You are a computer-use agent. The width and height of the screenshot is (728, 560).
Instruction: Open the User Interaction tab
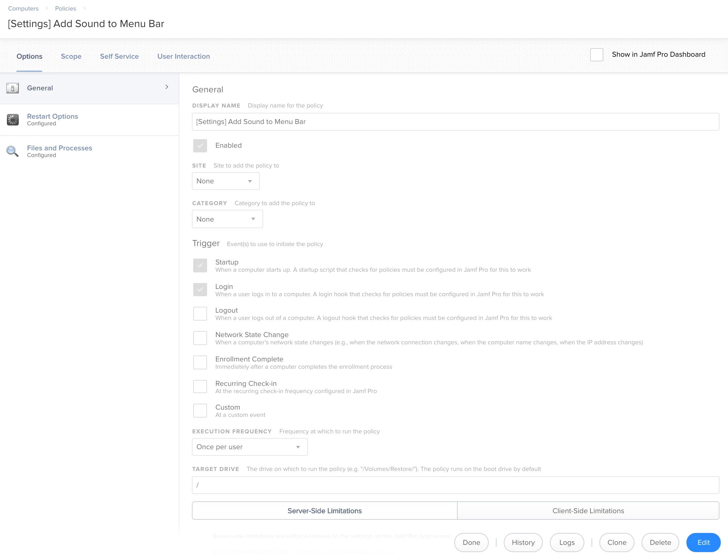184,56
